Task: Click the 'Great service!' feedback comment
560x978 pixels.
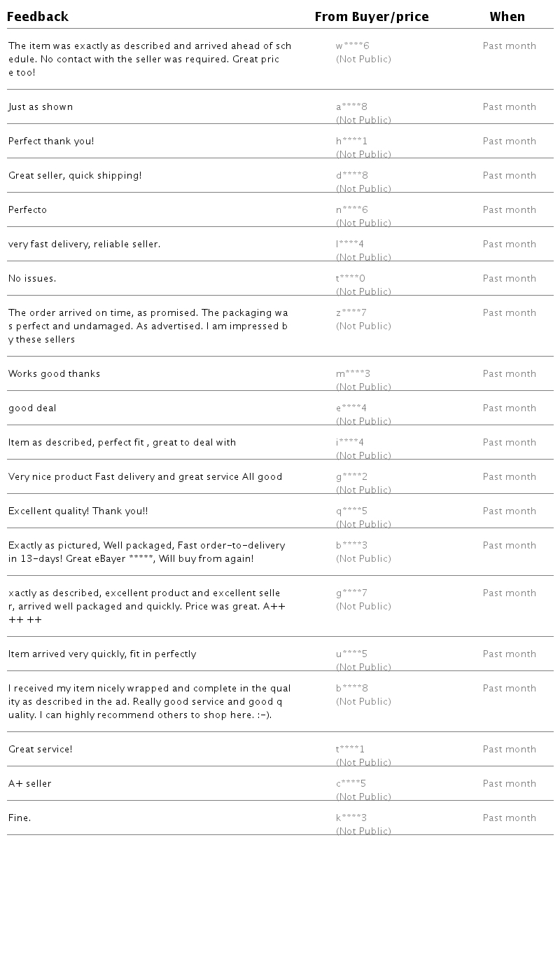Action: tap(41, 750)
